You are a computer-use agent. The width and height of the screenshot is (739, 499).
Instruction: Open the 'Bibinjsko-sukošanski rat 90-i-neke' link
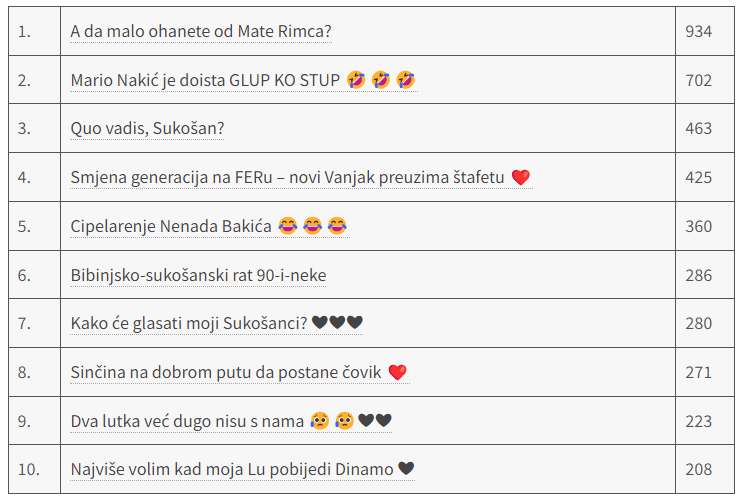coord(198,275)
